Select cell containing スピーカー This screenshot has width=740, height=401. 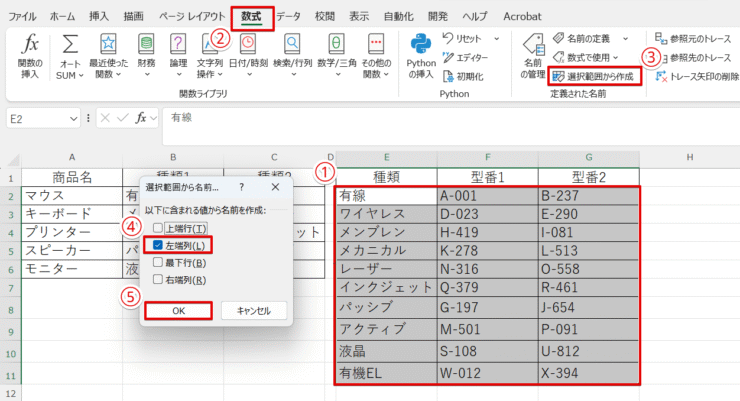pyautogui.click(x=72, y=251)
